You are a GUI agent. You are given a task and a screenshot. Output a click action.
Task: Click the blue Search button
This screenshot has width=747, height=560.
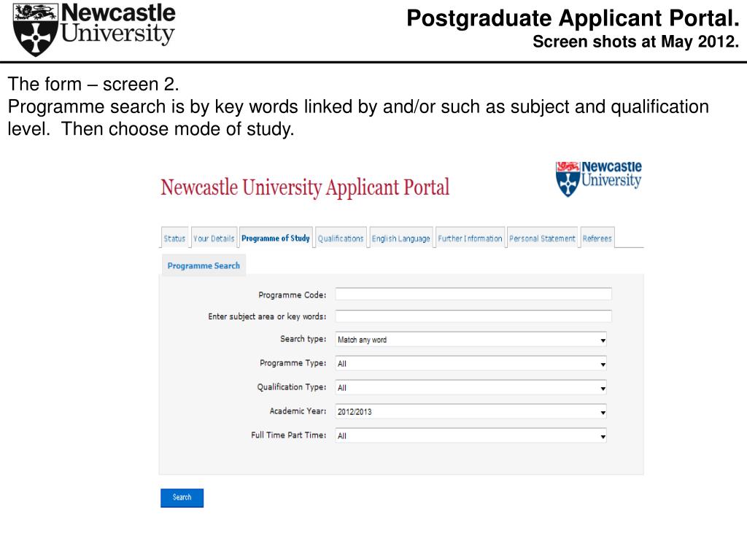point(182,497)
